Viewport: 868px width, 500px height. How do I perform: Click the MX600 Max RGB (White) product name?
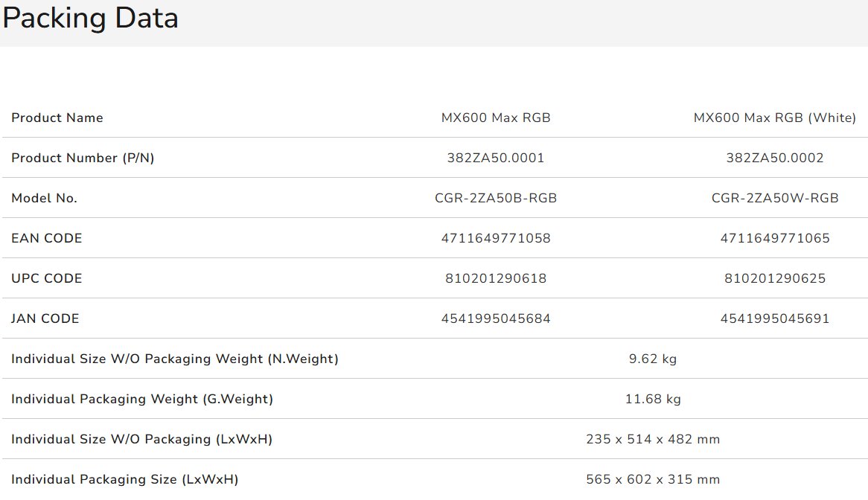coord(774,118)
